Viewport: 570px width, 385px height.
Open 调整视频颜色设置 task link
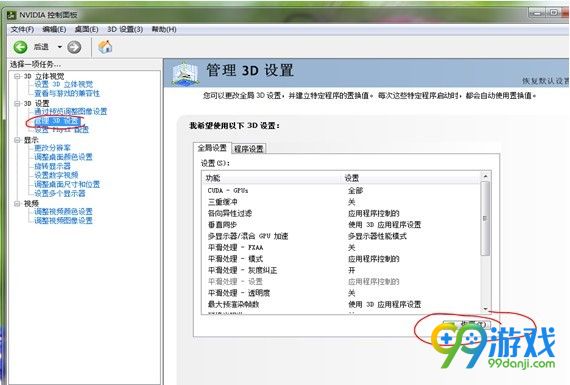pyautogui.click(x=63, y=212)
